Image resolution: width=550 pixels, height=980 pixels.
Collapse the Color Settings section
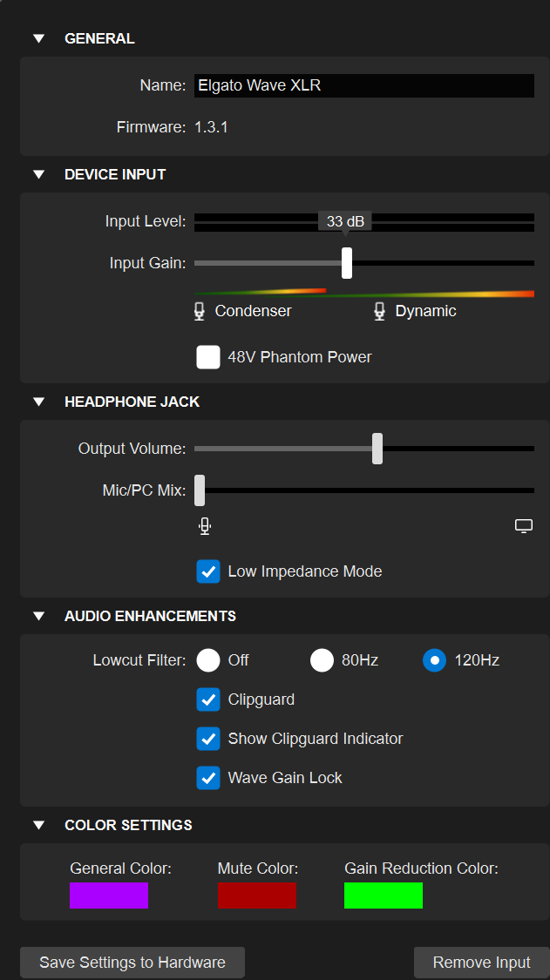click(39, 825)
